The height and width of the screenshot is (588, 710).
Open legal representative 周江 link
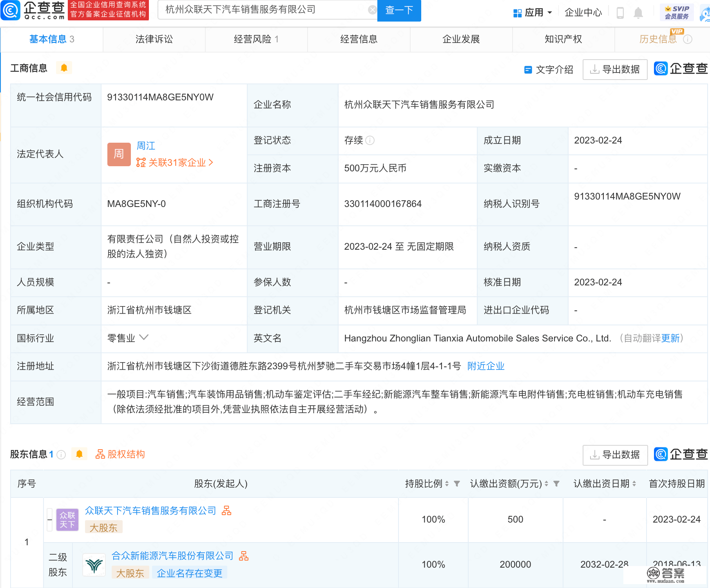coord(146,146)
